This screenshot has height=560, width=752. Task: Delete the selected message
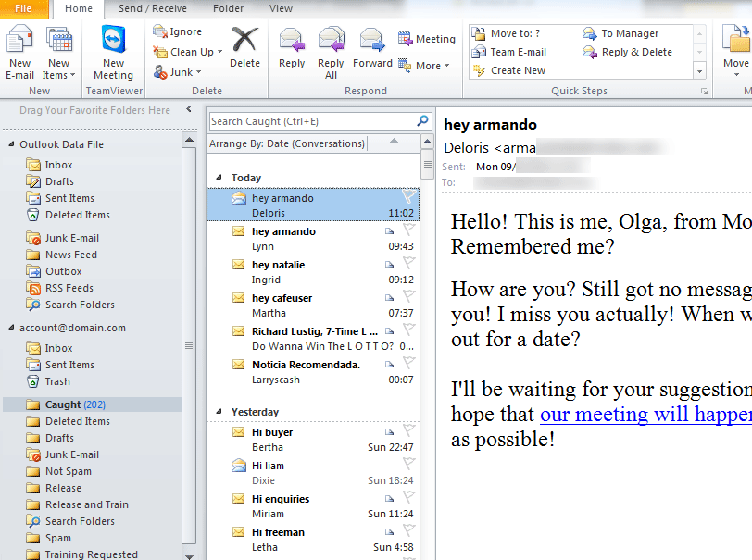click(244, 48)
